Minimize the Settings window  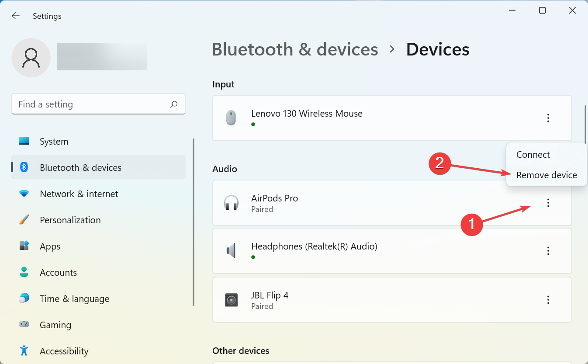[512, 10]
